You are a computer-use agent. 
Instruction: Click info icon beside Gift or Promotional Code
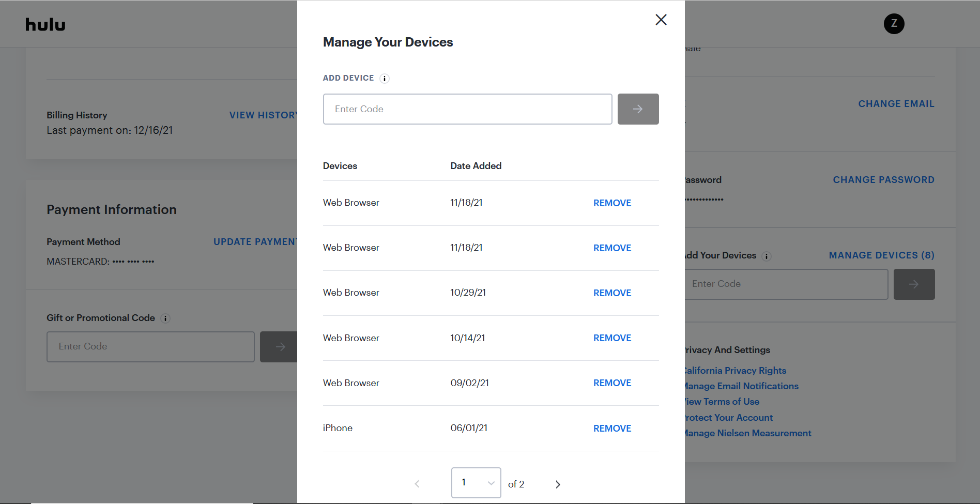point(165,318)
